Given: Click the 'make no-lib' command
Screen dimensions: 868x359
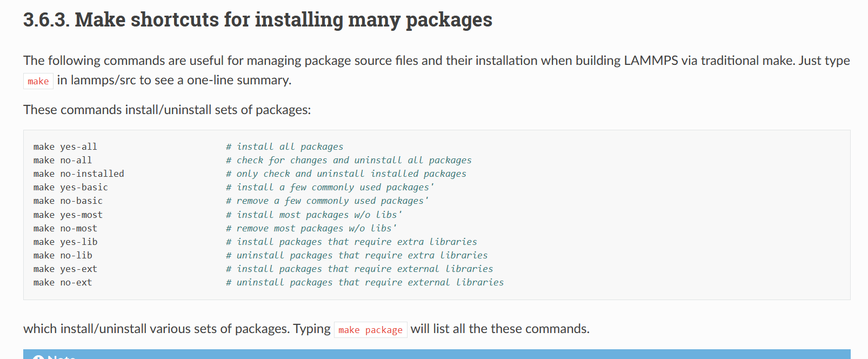Looking at the screenshot, I should 63,255.
